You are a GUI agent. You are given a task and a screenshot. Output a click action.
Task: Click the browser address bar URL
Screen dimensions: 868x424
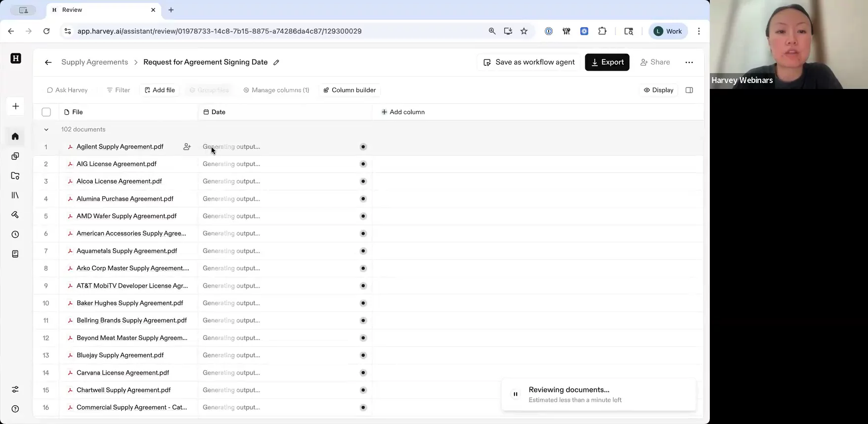pyautogui.click(x=219, y=31)
